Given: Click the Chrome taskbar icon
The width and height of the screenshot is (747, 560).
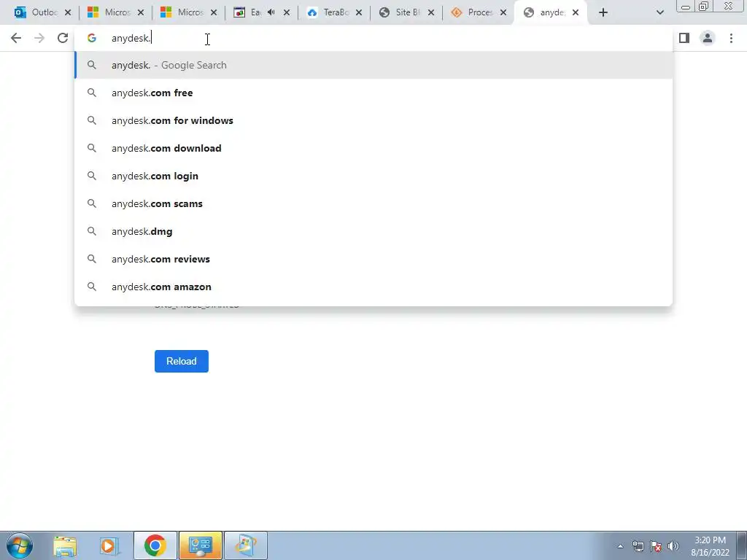Looking at the screenshot, I should (x=155, y=545).
